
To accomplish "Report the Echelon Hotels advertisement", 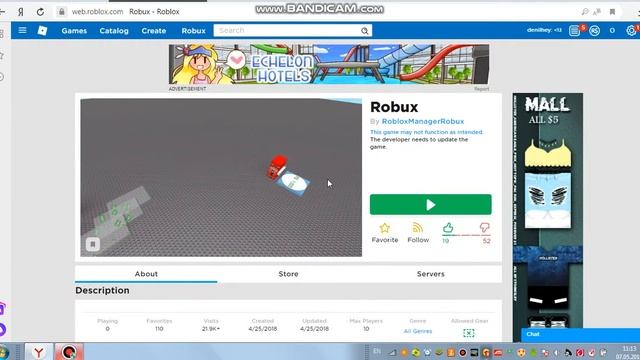I will click(x=482, y=89).
